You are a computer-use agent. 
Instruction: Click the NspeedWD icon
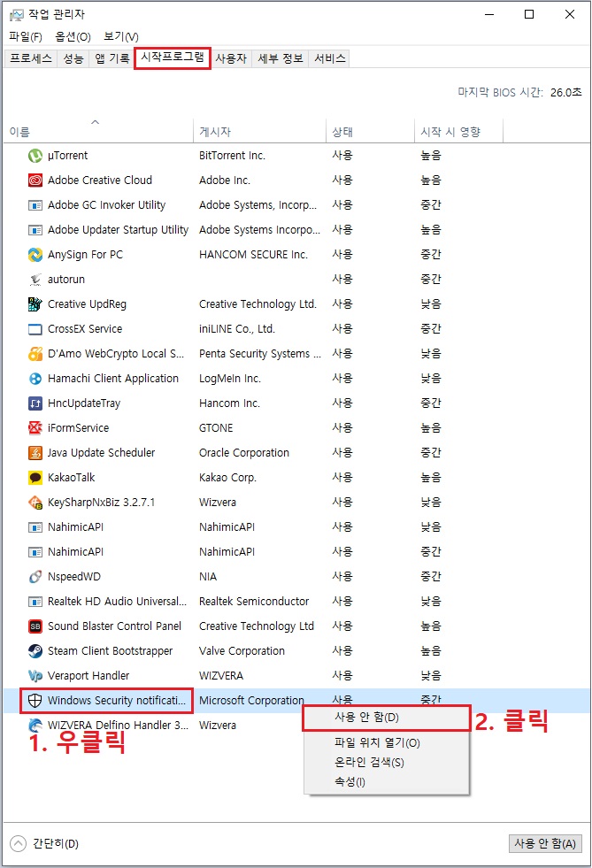point(35,577)
